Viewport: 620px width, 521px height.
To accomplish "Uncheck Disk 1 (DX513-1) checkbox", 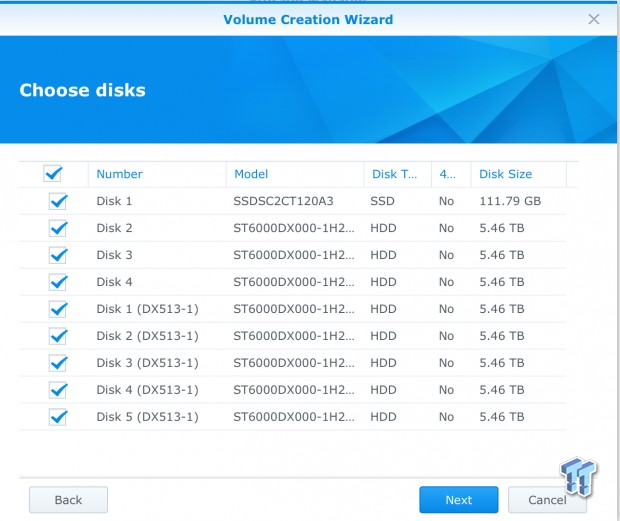I will (x=58, y=309).
